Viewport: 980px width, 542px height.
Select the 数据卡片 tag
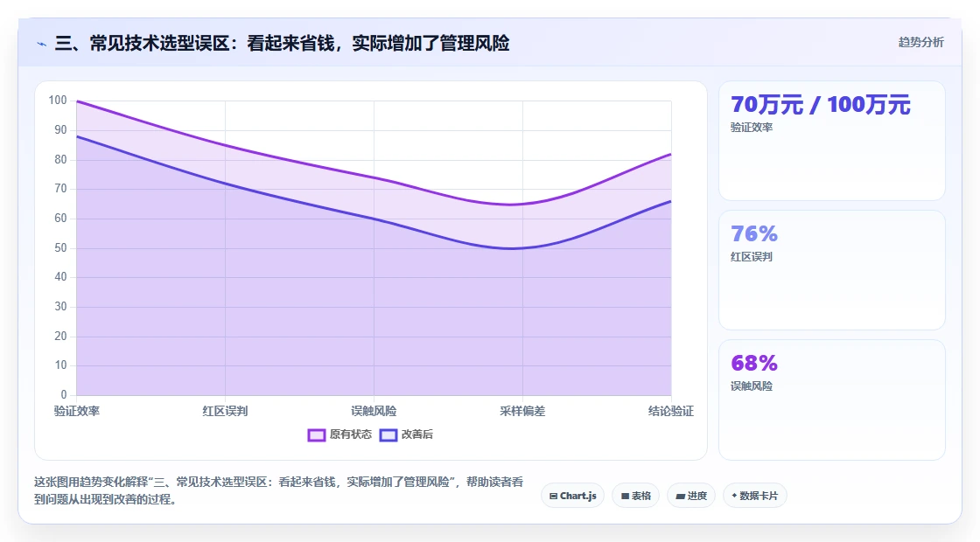pos(754,496)
